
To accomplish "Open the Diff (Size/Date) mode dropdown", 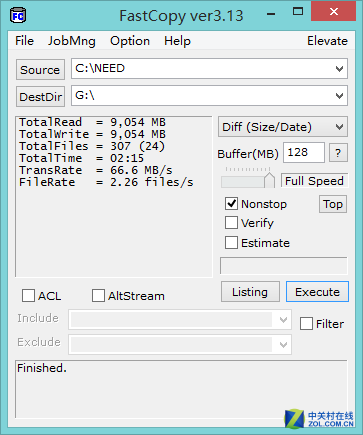I will [x=283, y=127].
